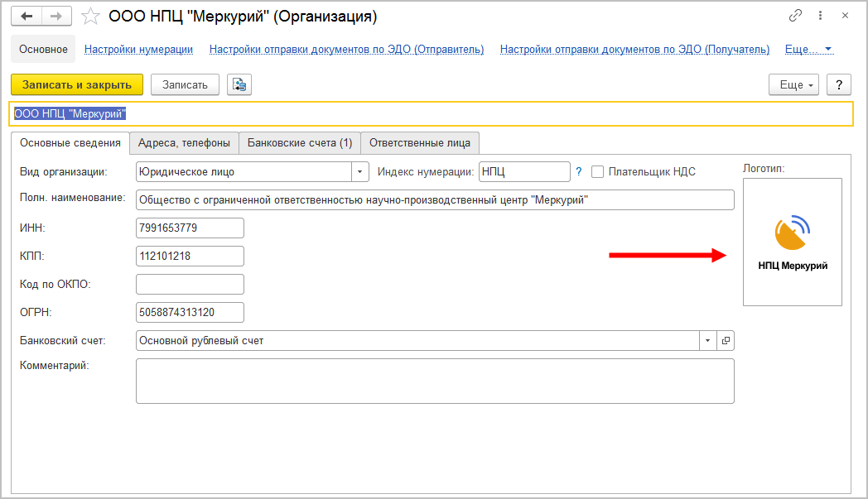Click the forward navigation arrow
Viewport: 868px width, 499px height.
[x=56, y=17]
